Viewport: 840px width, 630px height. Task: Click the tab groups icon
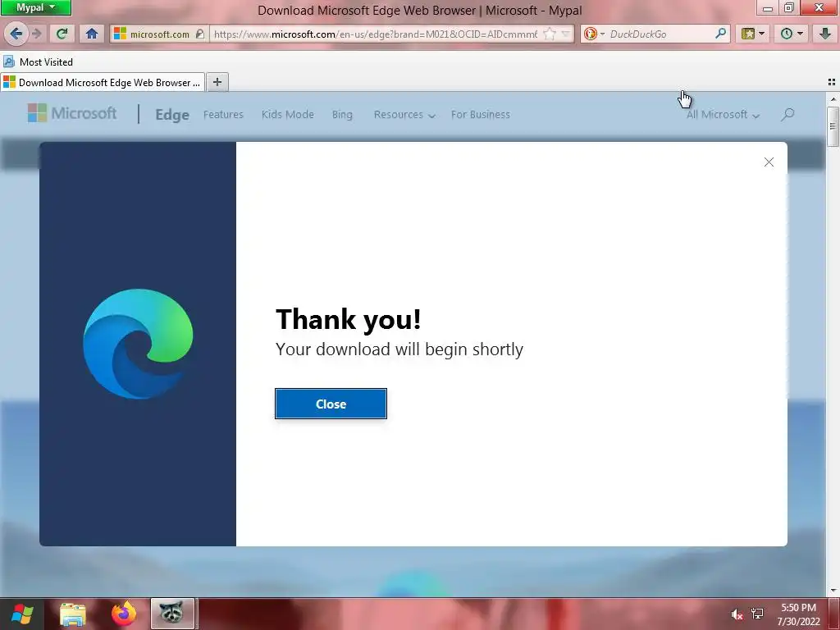[832, 82]
